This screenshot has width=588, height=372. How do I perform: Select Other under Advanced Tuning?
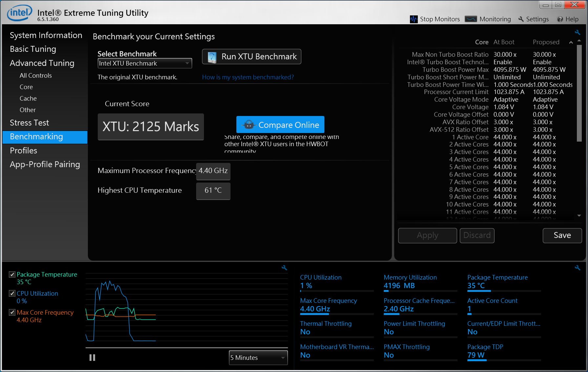tap(28, 110)
